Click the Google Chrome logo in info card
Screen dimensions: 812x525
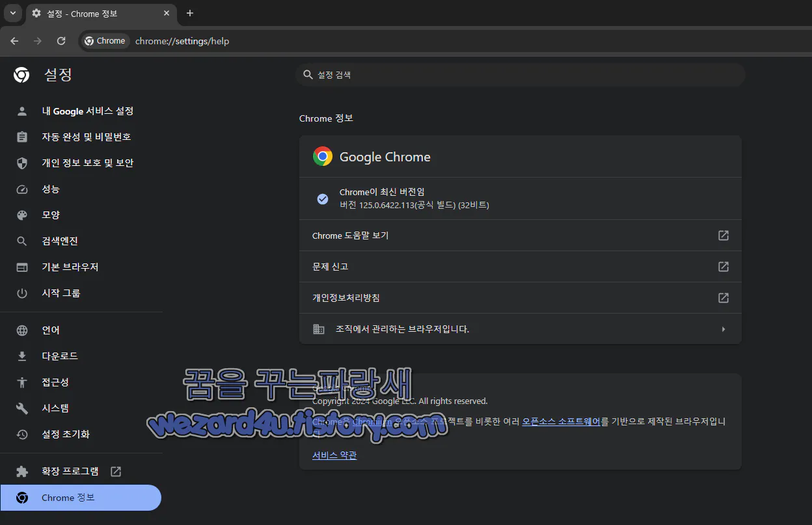pyautogui.click(x=323, y=157)
